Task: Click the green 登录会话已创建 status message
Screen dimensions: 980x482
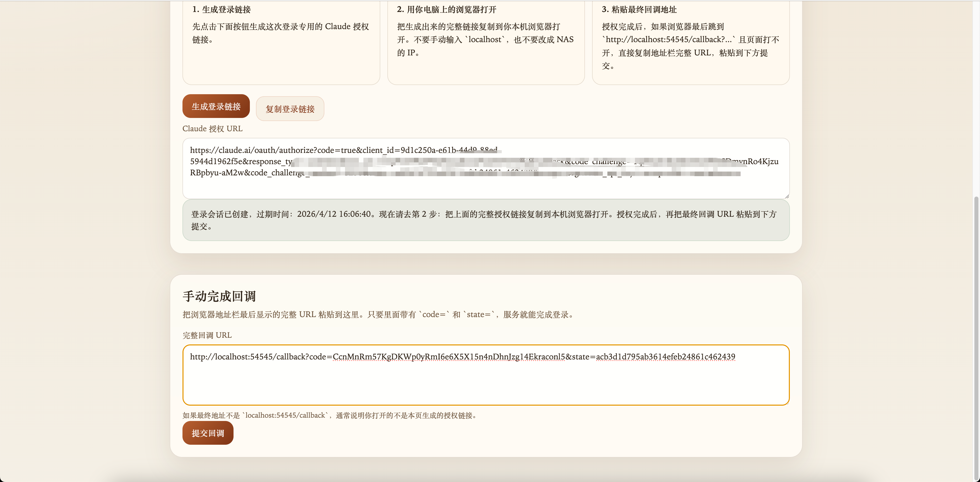Action: [486, 220]
